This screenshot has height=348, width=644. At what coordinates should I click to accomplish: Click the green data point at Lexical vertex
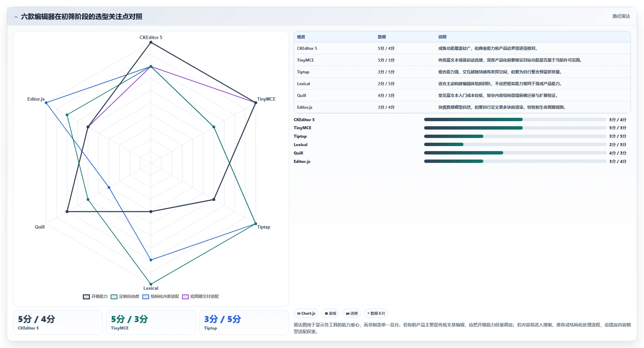coord(151,284)
